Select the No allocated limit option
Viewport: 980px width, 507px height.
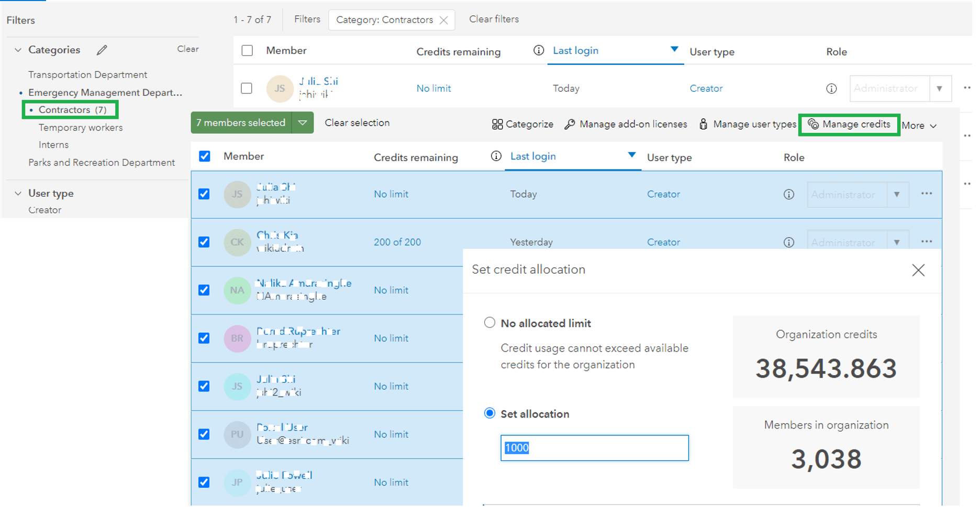(x=489, y=322)
